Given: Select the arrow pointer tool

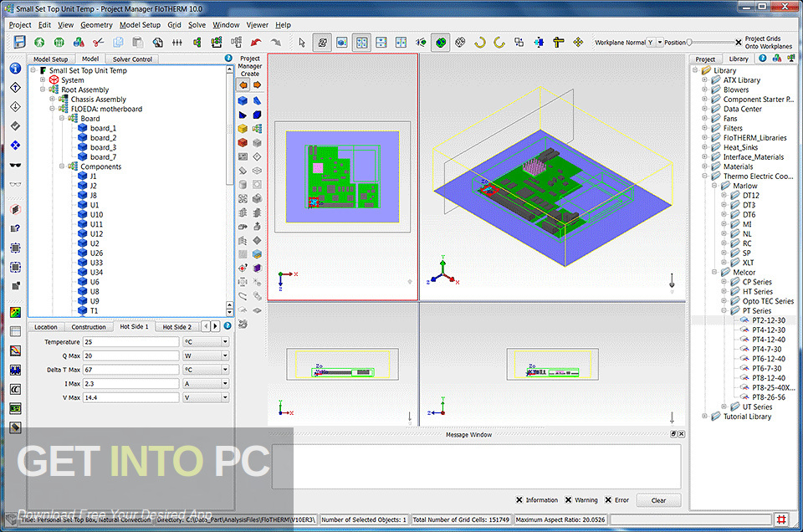Looking at the screenshot, I should click(x=302, y=42).
